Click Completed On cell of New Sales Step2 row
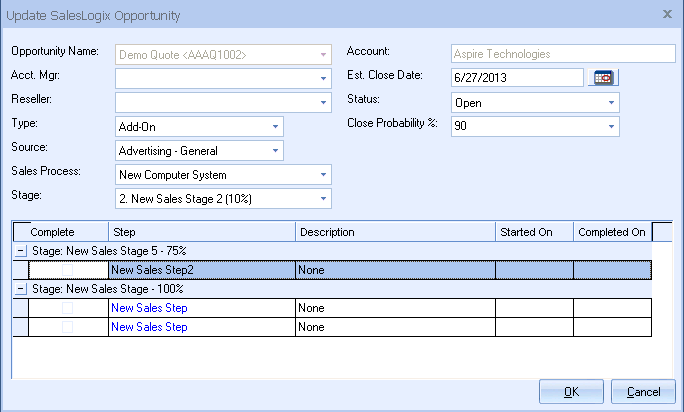 pyautogui.click(x=612, y=270)
